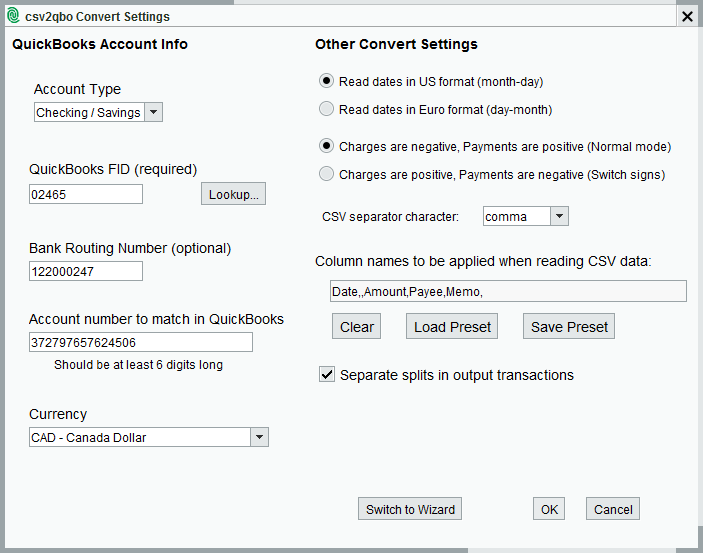Screen dimensions: 703x553
Task: Click Load Preset button
Action: [x=452, y=327]
